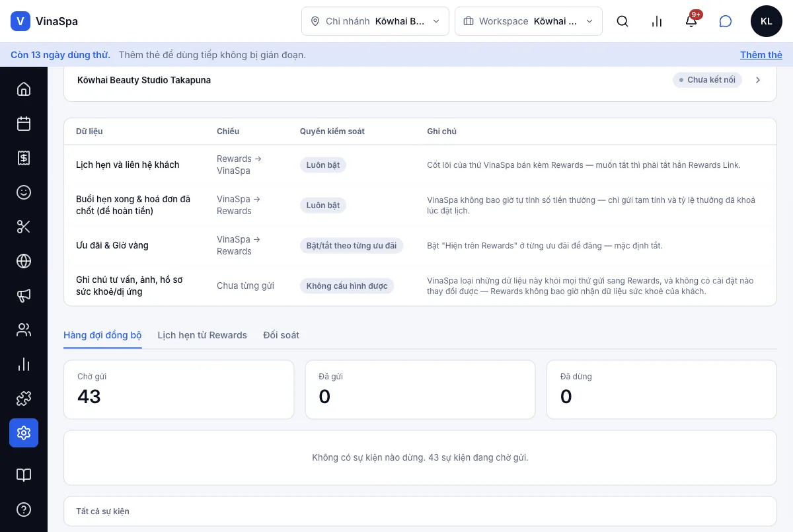Expand the Kōwhai Beauty Studio Takapuna row chevron
This screenshot has height=532, width=793.
(758, 80)
